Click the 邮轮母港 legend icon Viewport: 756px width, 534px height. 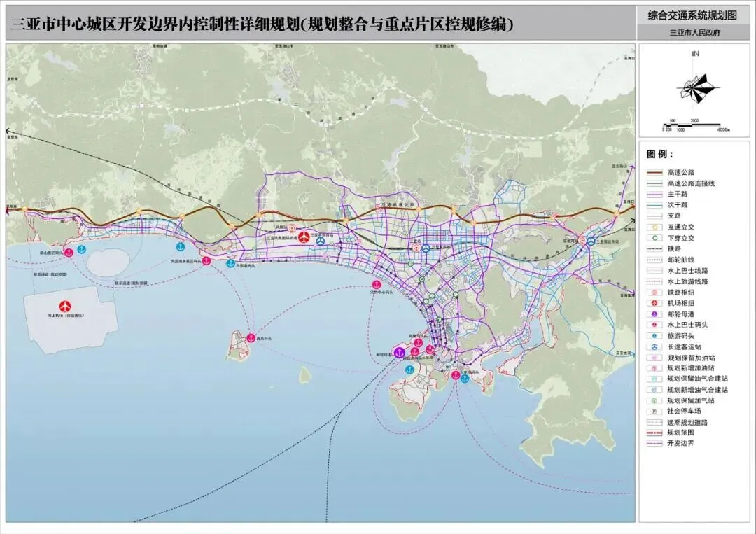(x=654, y=314)
